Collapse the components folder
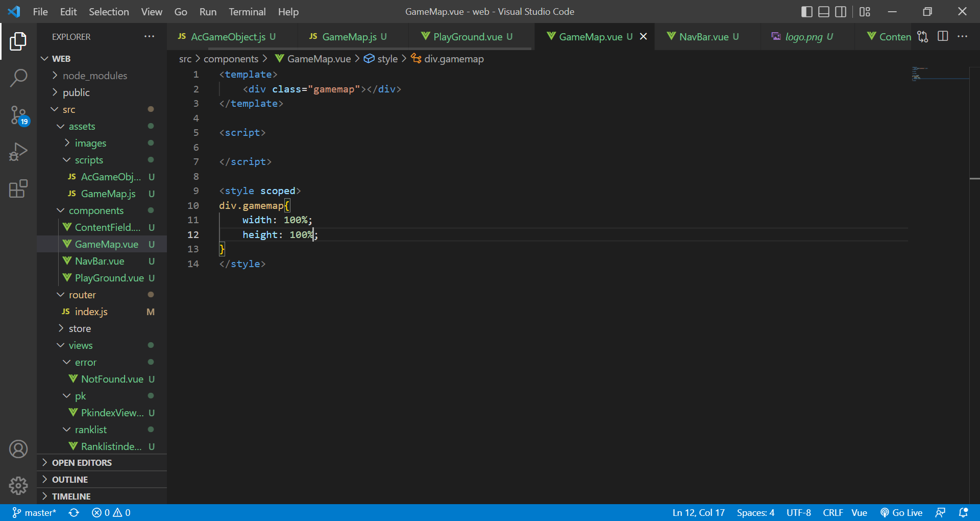This screenshot has height=521, width=980. coord(102,210)
